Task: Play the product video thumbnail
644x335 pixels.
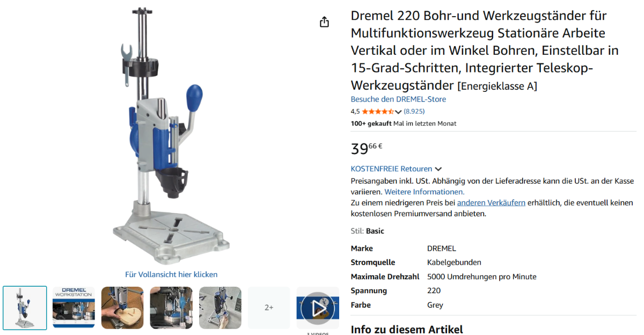Action: [318, 308]
